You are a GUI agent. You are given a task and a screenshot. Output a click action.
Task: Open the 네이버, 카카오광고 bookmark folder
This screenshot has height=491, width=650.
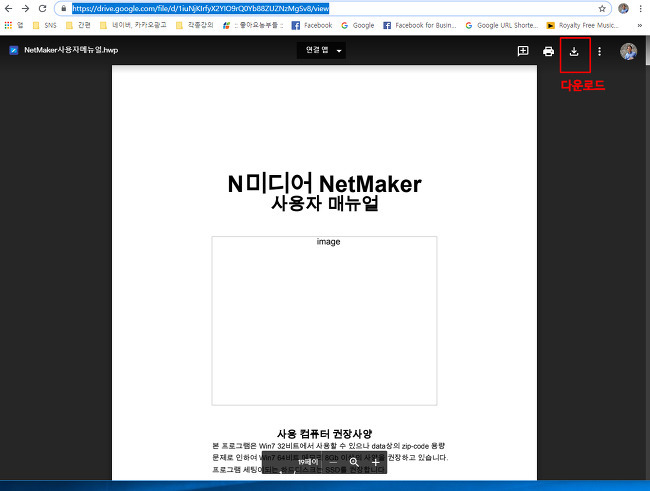tap(133, 25)
